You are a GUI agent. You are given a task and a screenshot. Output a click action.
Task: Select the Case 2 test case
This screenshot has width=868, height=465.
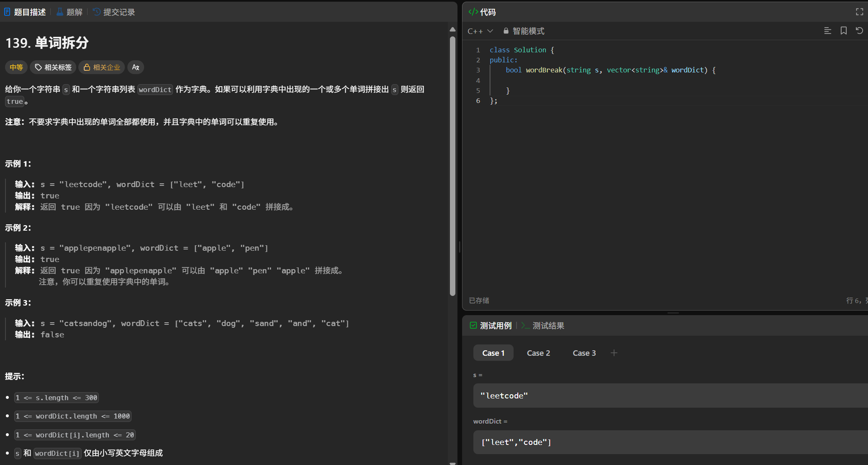538,353
